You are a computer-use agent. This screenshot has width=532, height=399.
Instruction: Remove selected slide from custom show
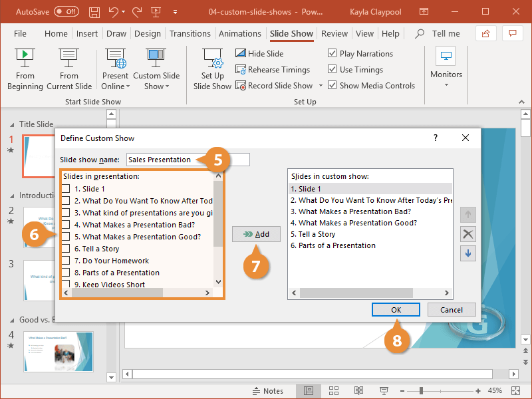pyautogui.click(x=468, y=234)
